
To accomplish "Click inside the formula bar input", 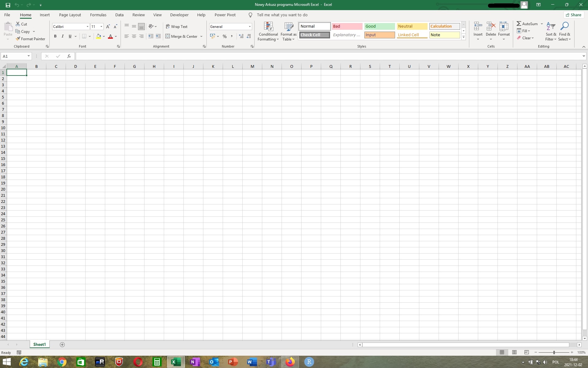I will (x=328, y=56).
